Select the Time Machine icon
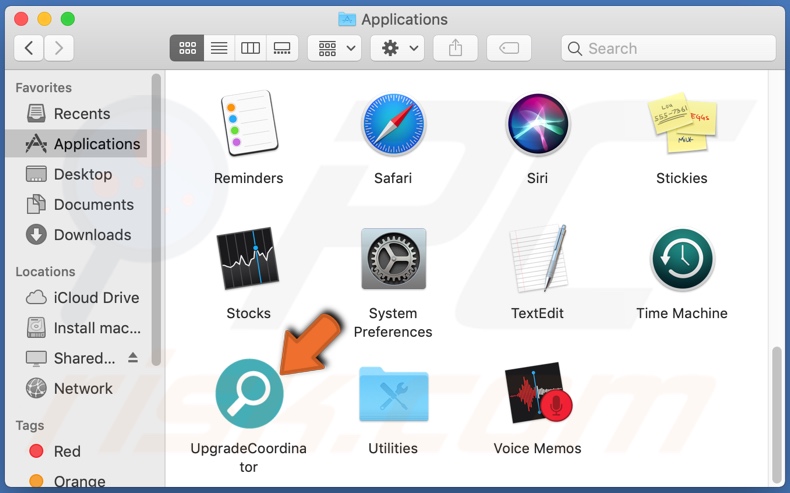This screenshot has height=493, width=790. [682, 259]
